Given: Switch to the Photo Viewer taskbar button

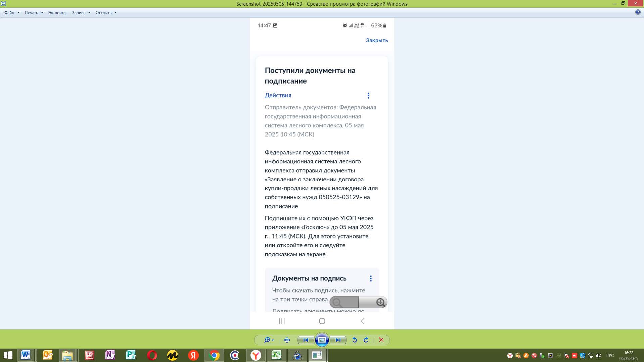Looking at the screenshot, I should coord(318,355).
